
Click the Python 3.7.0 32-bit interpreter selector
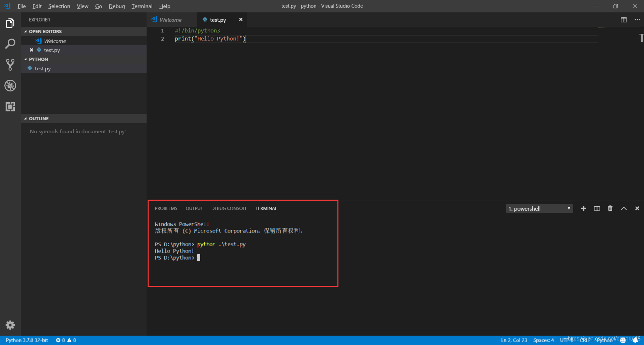pyautogui.click(x=27, y=340)
